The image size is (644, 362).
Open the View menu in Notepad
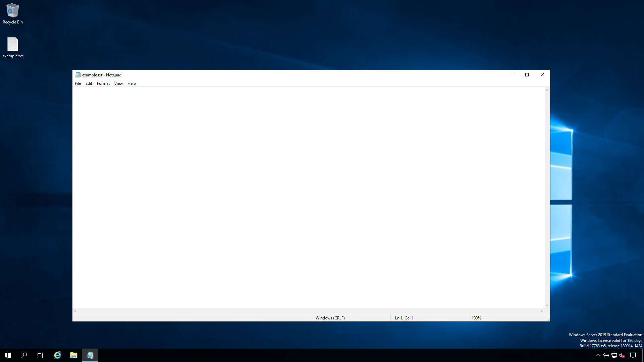coord(118,83)
